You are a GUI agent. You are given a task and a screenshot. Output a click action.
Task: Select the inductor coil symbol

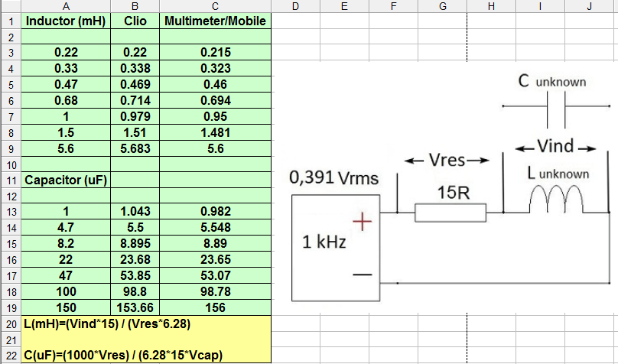point(556,200)
